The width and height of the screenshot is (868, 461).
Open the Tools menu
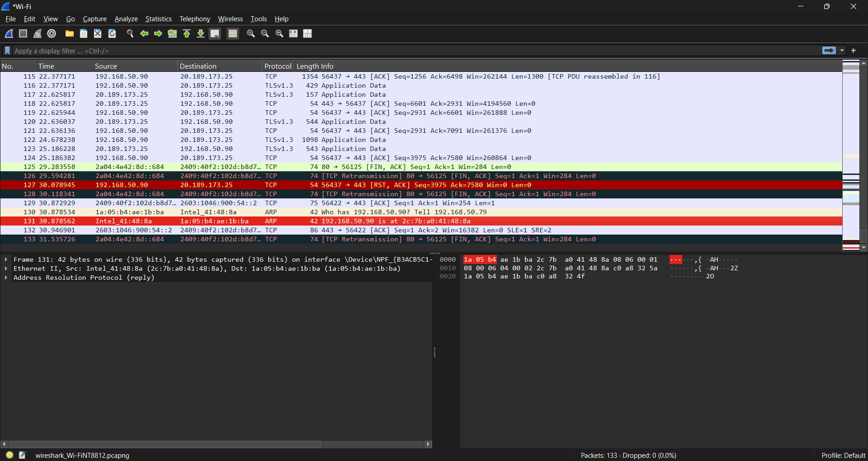pyautogui.click(x=259, y=19)
